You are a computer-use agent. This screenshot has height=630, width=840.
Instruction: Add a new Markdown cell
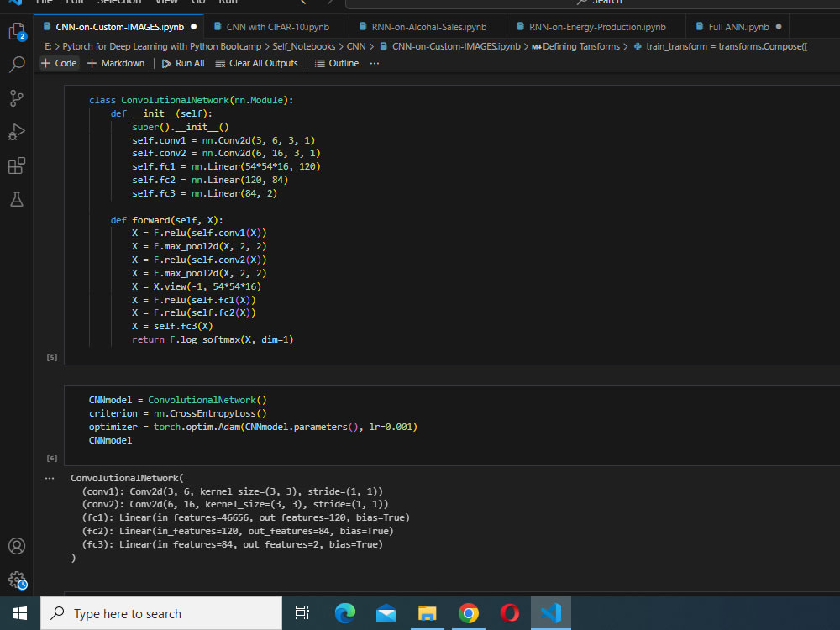click(116, 63)
